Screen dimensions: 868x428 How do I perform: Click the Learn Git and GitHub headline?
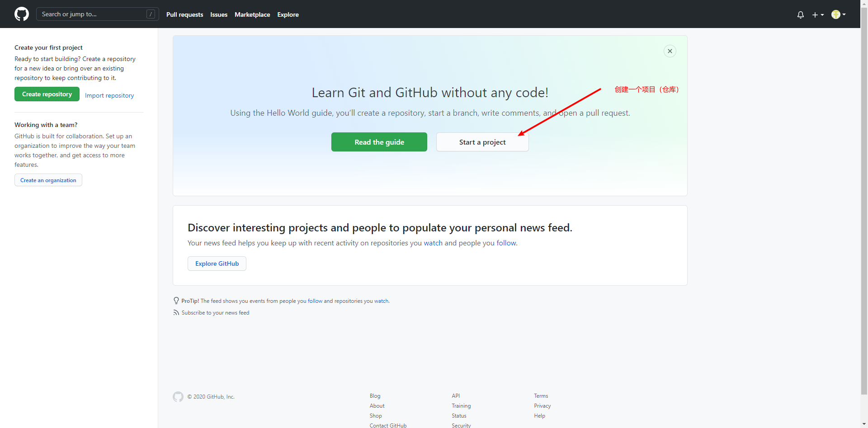click(430, 93)
